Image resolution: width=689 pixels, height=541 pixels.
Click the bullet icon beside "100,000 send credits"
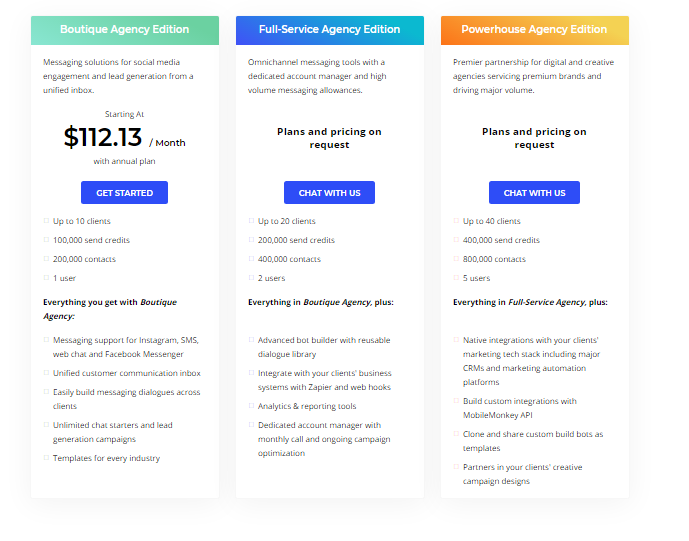46,240
